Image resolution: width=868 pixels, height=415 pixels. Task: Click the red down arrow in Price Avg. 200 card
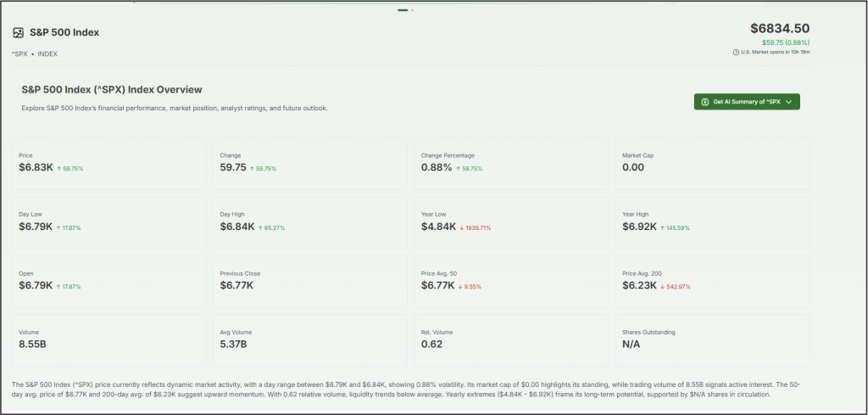tap(661, 287)
